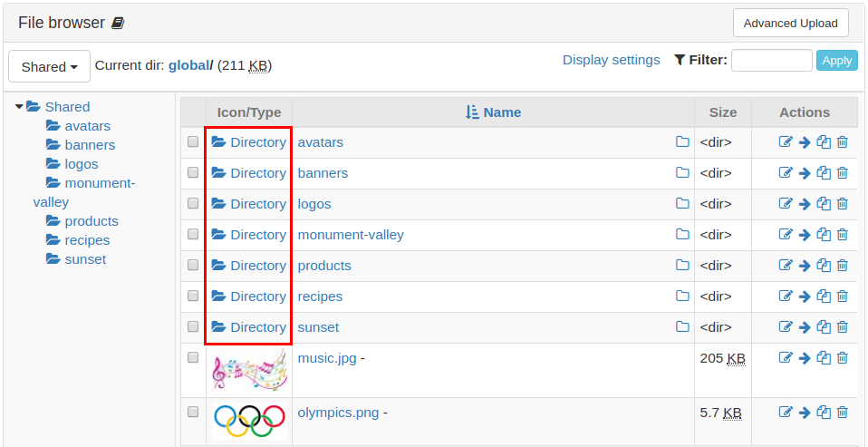The height and width of the screenshot is (447, 868).
Task: Click the copy icon for avatars row
Action: point(825,142)
